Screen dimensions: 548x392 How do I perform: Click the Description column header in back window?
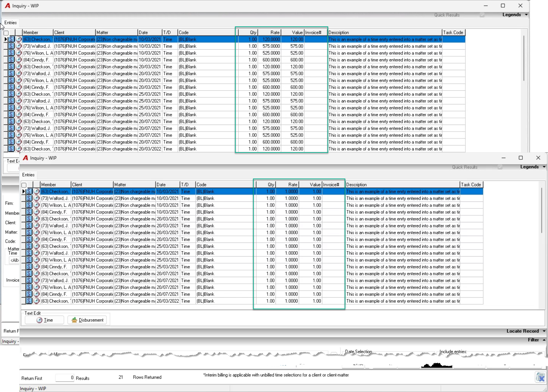385,33
